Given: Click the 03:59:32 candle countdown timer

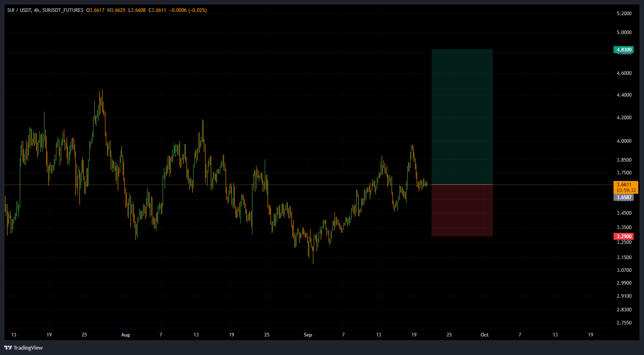Looking at the screenshot, I should click(x=625, y=190).
